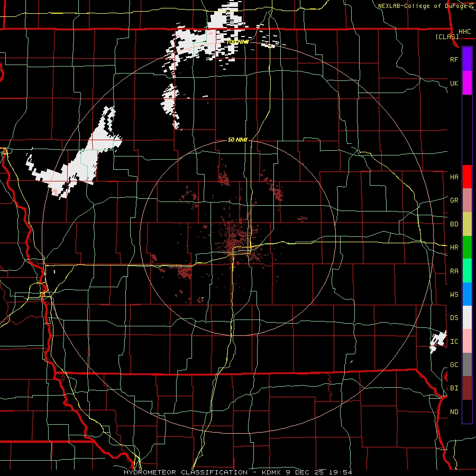Click the '9 DEC 25' date text
The width and height of the screenshot is (476, 476).
tap(306, 472)
